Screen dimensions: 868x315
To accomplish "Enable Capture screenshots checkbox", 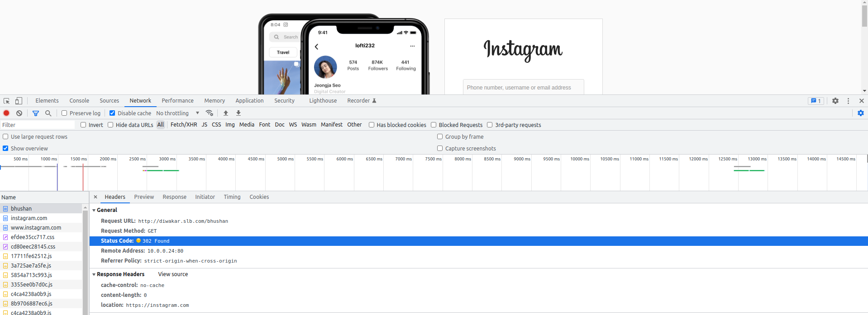I will point(440,148).
